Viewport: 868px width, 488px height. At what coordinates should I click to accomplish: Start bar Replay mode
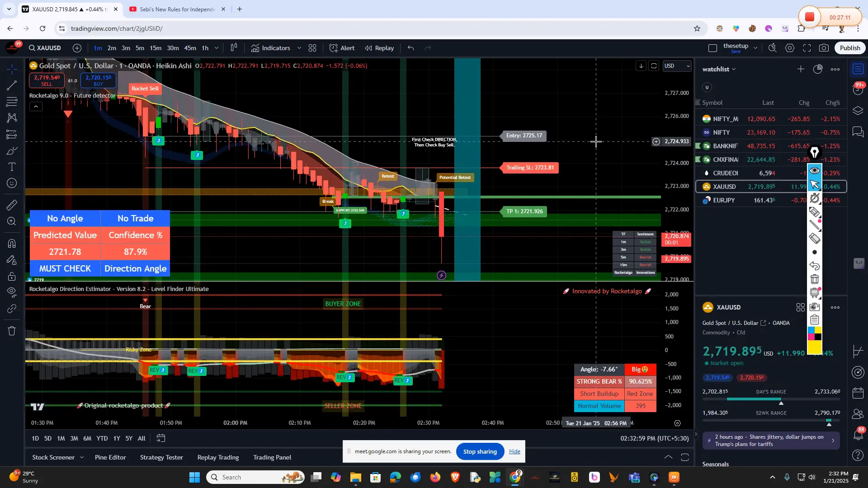(380, 48)
